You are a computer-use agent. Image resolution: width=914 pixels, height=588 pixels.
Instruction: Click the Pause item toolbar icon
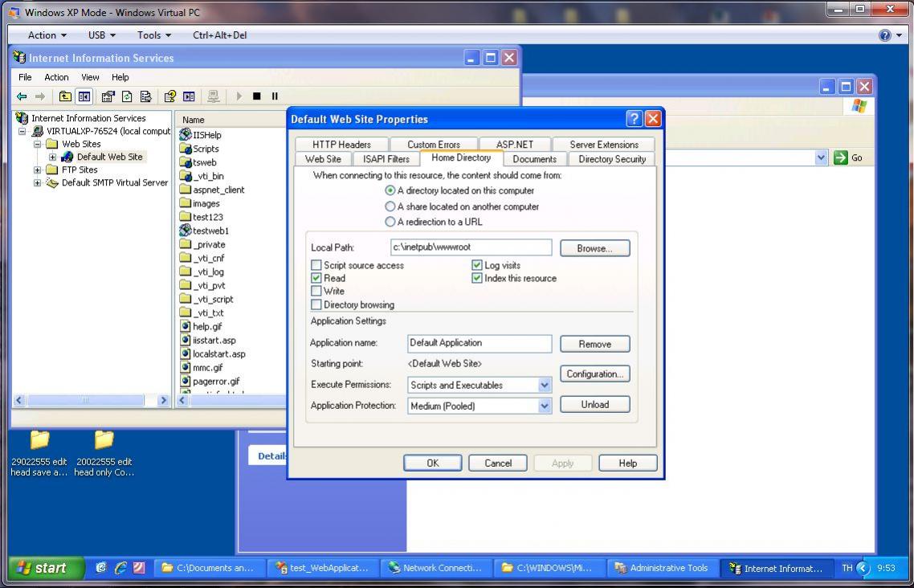pos(275,96)
